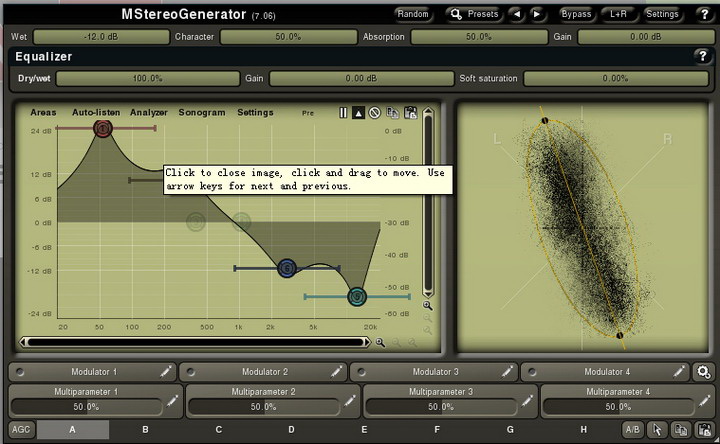Paste equalizer settings icon
Image resolution: width=720 pixels, height=444 pixels.
click(411, 112)
